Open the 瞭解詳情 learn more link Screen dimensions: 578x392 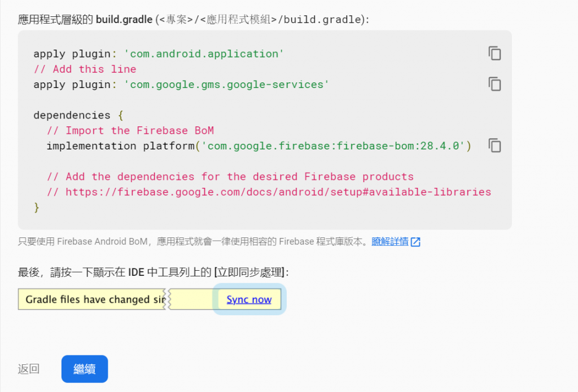[x=389, y=242]
